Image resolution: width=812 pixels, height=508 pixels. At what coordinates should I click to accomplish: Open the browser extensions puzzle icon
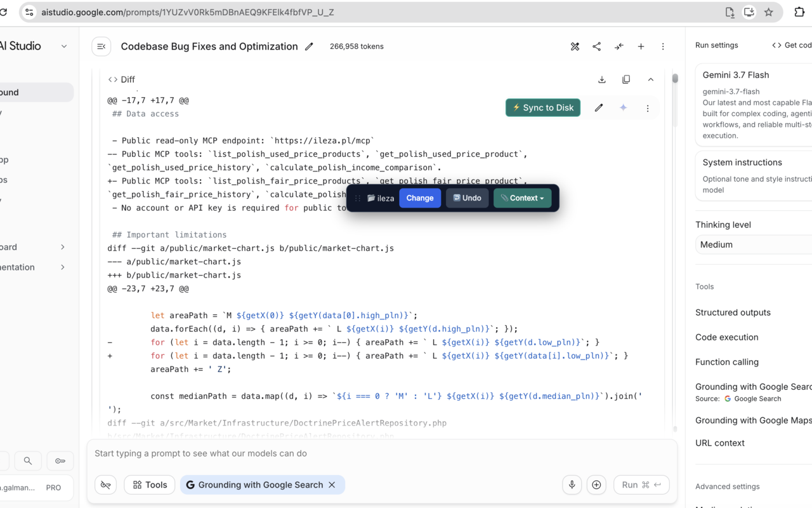(799, 12)
